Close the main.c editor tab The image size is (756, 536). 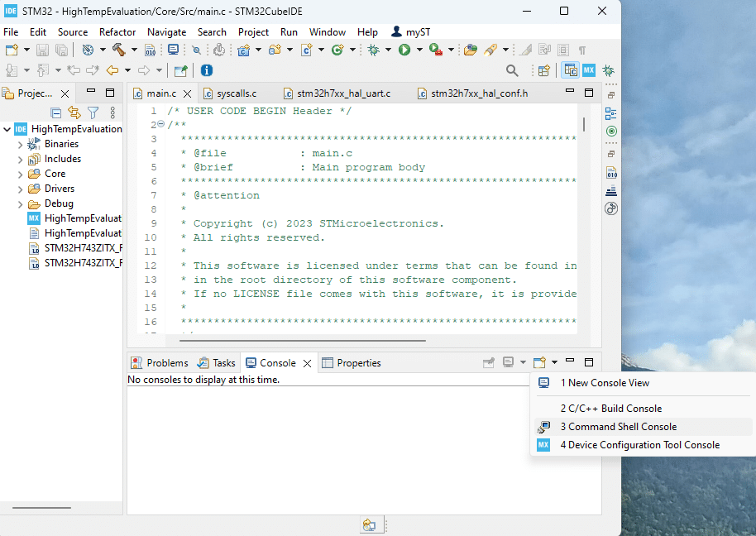188,93
